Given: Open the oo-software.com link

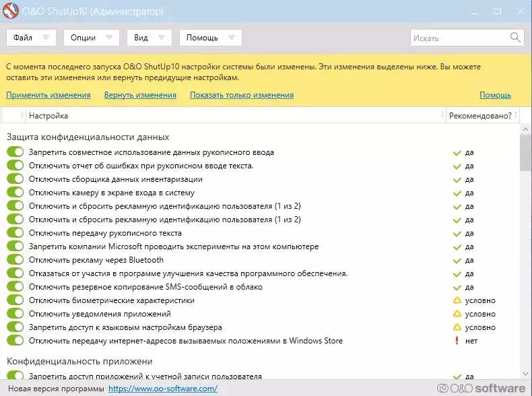Looking at the screenshot, I should [x=163, y=389].
